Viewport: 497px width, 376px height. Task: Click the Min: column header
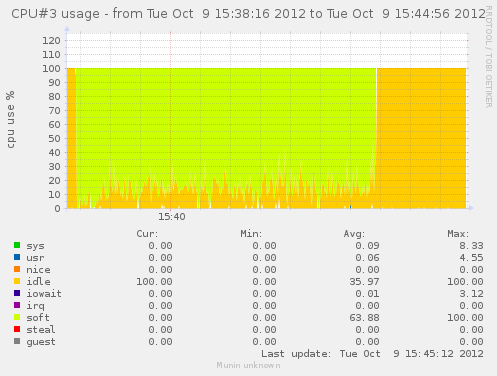click(x=251, y=234)
